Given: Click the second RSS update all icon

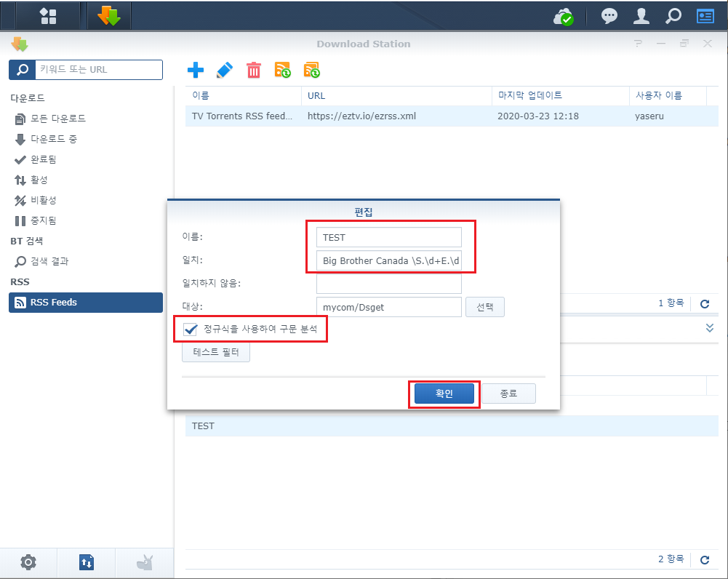Looking at the screenshot, I should pyautogui.click(x=312, y=70).
